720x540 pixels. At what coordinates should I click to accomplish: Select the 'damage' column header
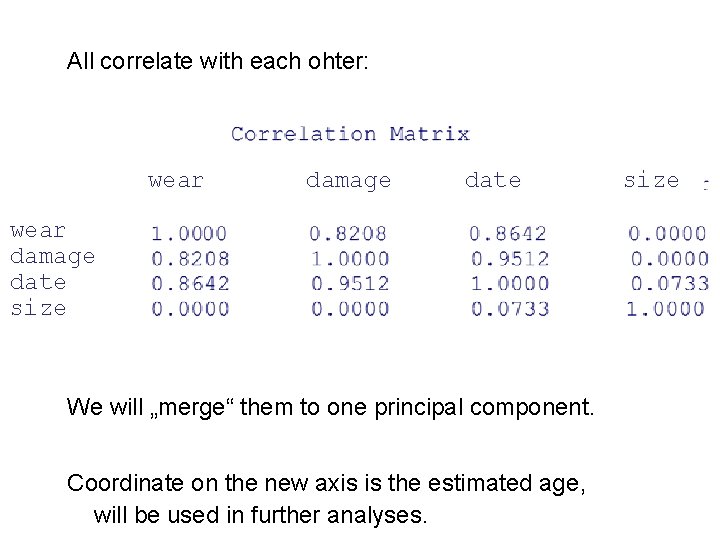(x=349, y=181)
